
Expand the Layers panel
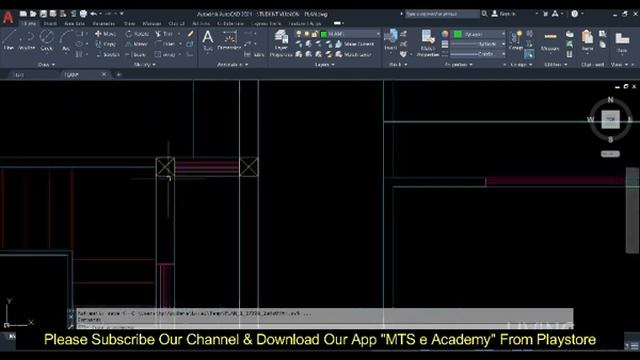[x=324, y=64]
